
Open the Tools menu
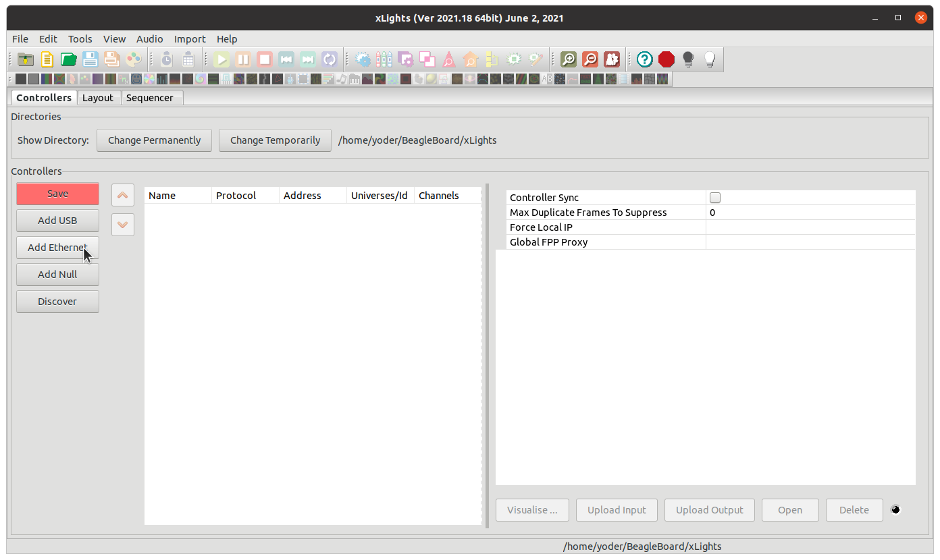click(80, 39)
